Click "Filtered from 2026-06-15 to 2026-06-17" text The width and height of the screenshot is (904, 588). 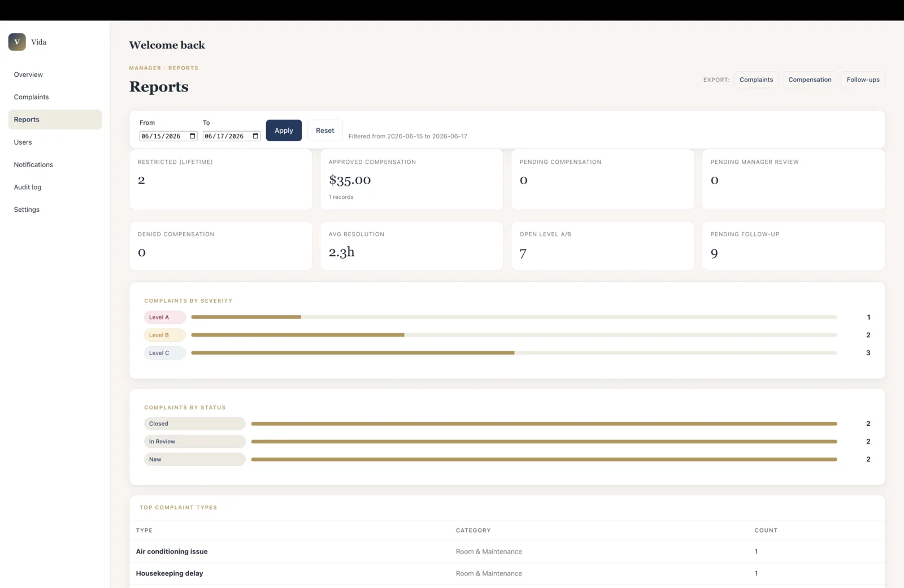408,136
